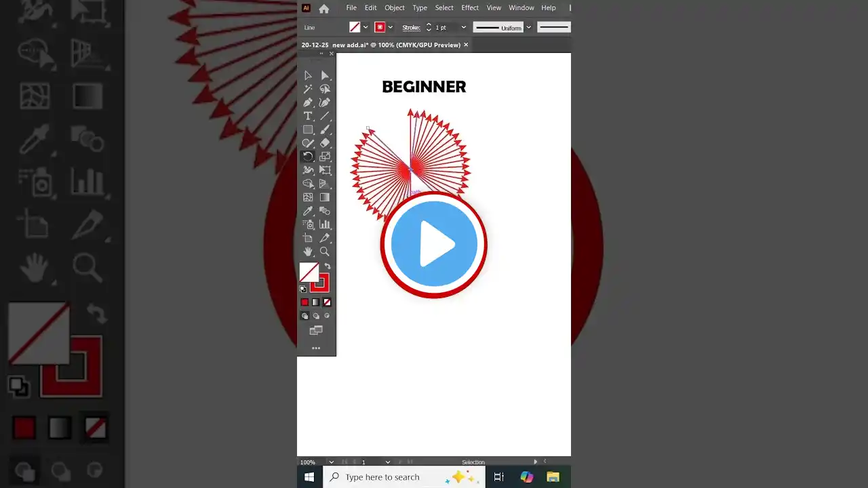Open the Help menu
This screenshot has width=868, height=488.
click(549, 8)
